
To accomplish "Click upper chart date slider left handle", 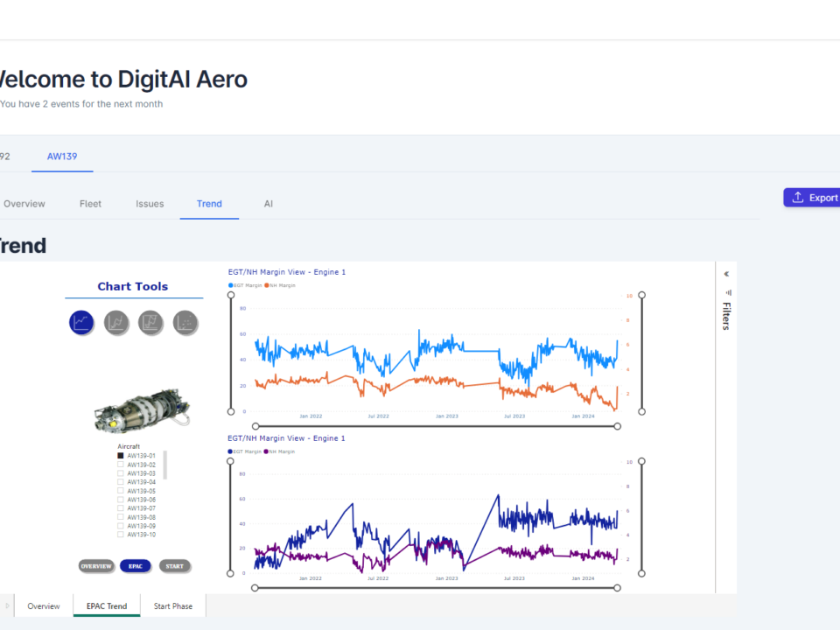I will (255, 426).
